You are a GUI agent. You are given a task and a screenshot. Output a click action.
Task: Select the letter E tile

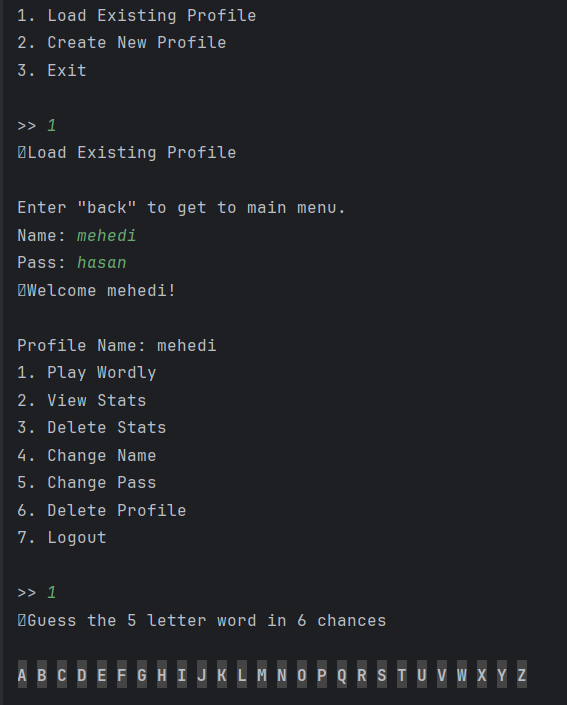tap(102, 674)
